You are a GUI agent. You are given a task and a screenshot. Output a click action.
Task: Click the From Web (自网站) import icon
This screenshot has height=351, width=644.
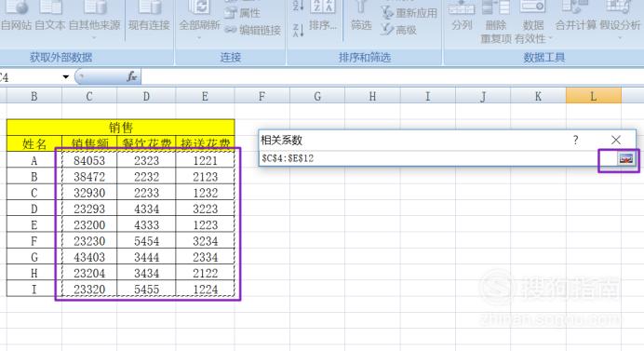(x=16, y=7)
